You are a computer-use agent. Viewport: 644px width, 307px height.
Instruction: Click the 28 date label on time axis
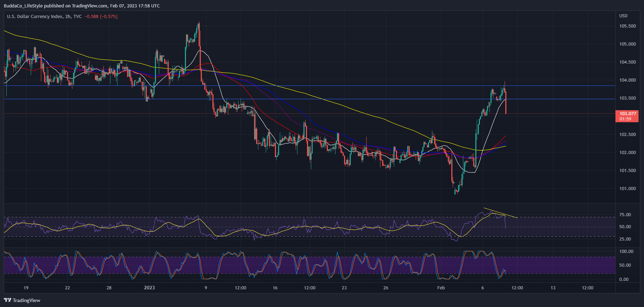[109, 288]
